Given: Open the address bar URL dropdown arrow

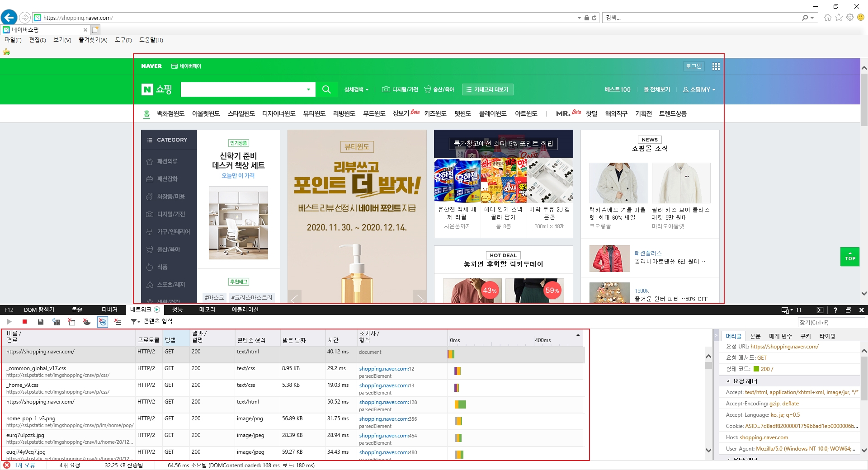Looking at the screenshot, I should pos(579,18).
